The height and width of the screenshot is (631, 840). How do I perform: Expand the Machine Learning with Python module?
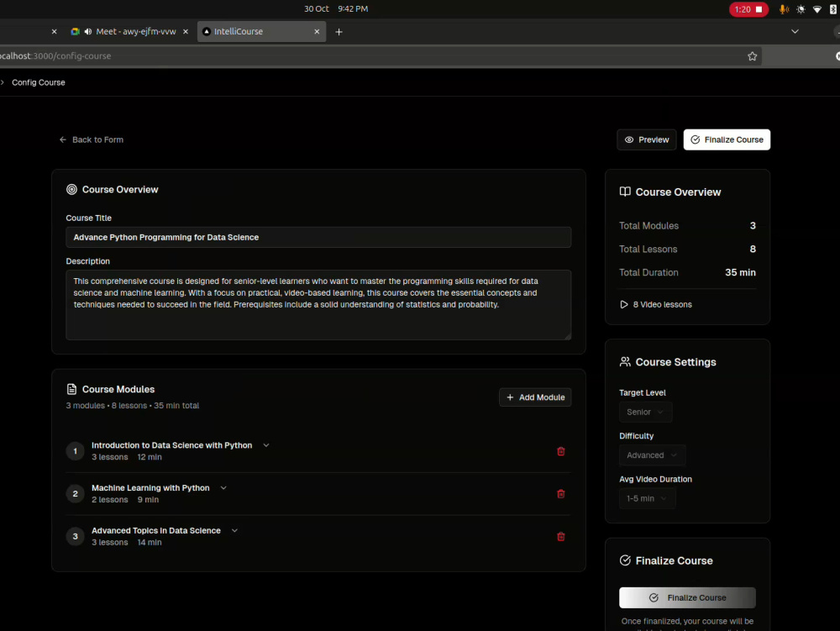(223, 488)
